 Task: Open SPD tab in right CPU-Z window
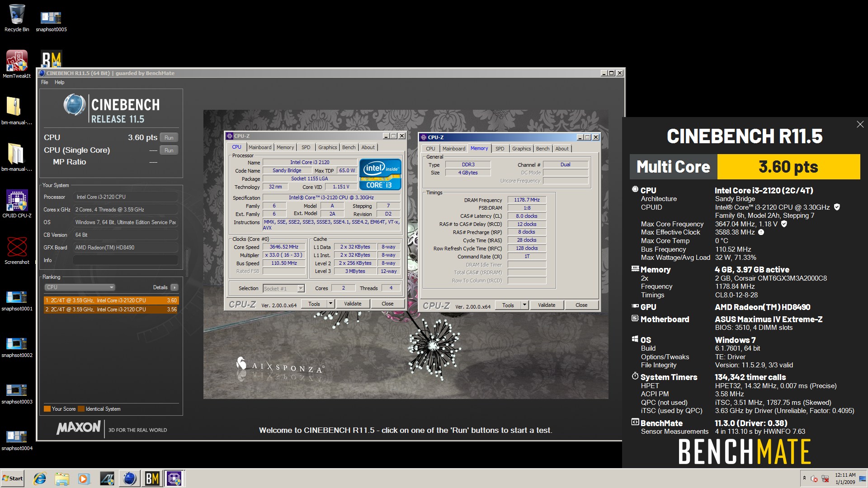pos(500,149)
